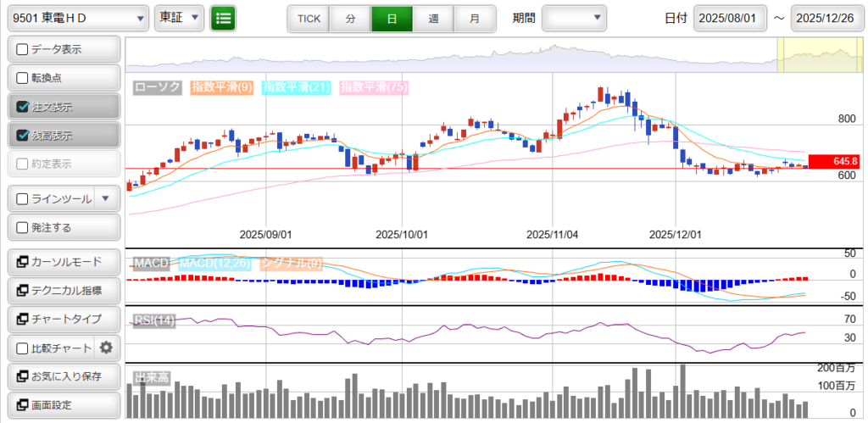Click the 645.8 current price label
This screenshot has height=423, width=868.
835,161
